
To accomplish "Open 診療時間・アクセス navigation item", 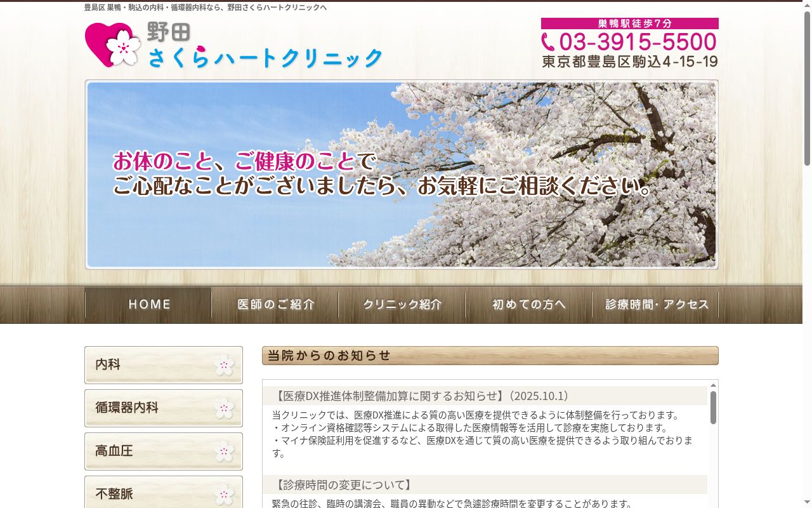I will click(x=655, y=304).
